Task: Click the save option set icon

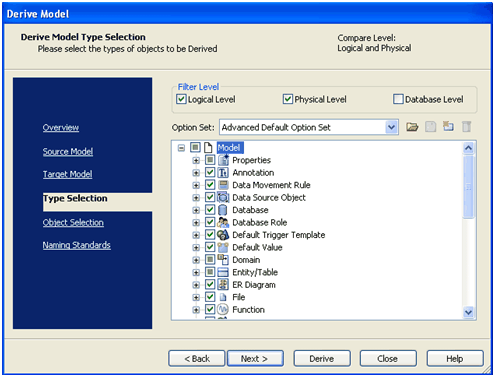Action: (430, 127)
